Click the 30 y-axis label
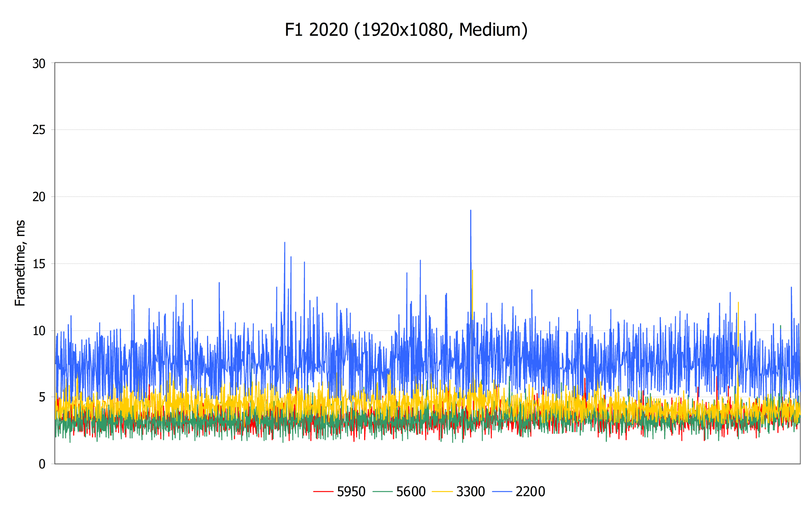 (39, 64)
